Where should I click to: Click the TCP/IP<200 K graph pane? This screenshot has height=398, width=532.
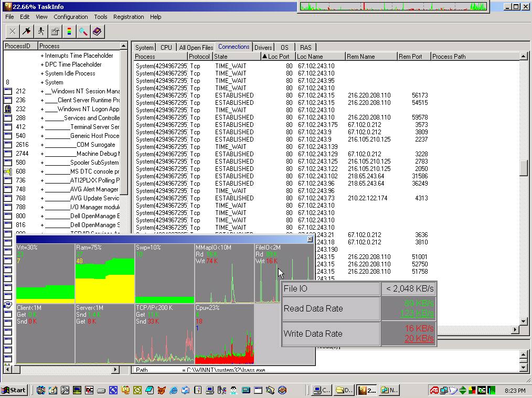pos(165,334)
